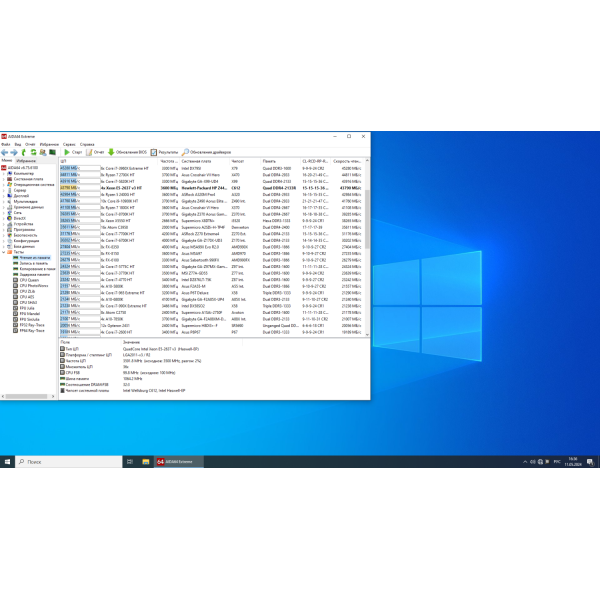Screen dimensions: 600x600
Task: Sort by the ЦП column header
Action: (x=109, y=161)
